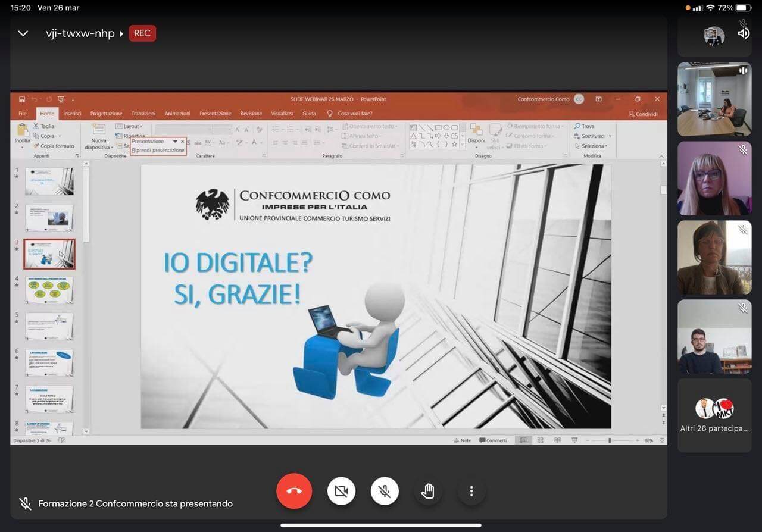Click the Trova search icon
The height and width of the screenshot is (532, 762).
pyautogui.click(x=577, y=126)
